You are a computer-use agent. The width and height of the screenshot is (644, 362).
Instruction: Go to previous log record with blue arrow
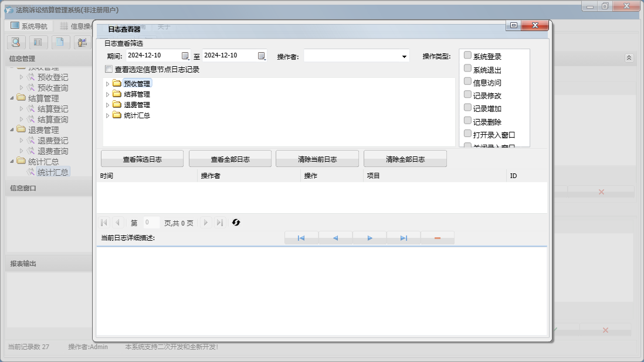pyautogui.click(x=335, y=238)
